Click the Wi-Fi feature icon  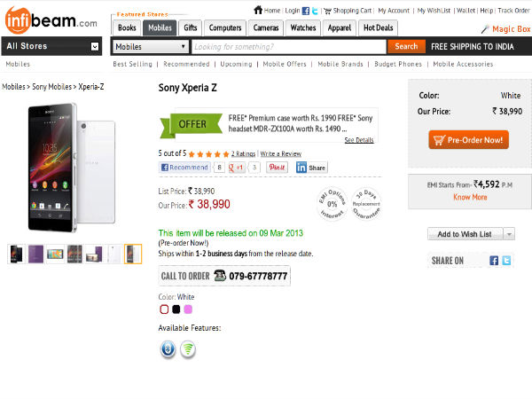pos(187,349)
